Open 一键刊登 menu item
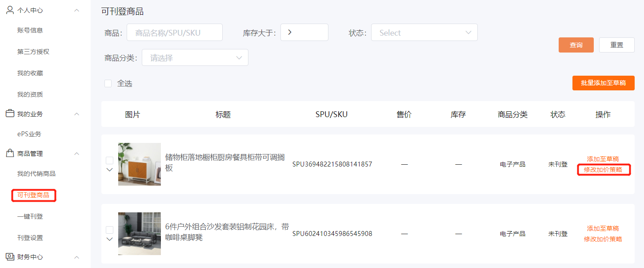Viewport: 644px width, 268px height. click(30, 216)
